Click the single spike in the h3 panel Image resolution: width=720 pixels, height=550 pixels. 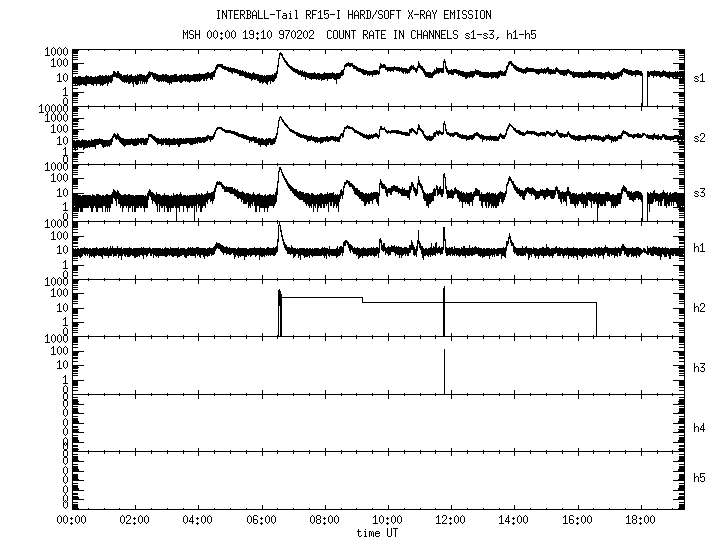point(445,370)
